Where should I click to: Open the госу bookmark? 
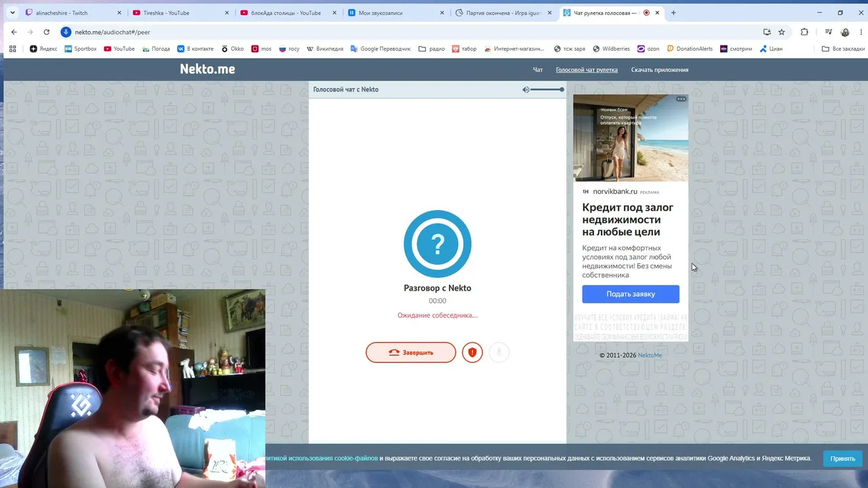pyautogui.click(x=289, y=49)
